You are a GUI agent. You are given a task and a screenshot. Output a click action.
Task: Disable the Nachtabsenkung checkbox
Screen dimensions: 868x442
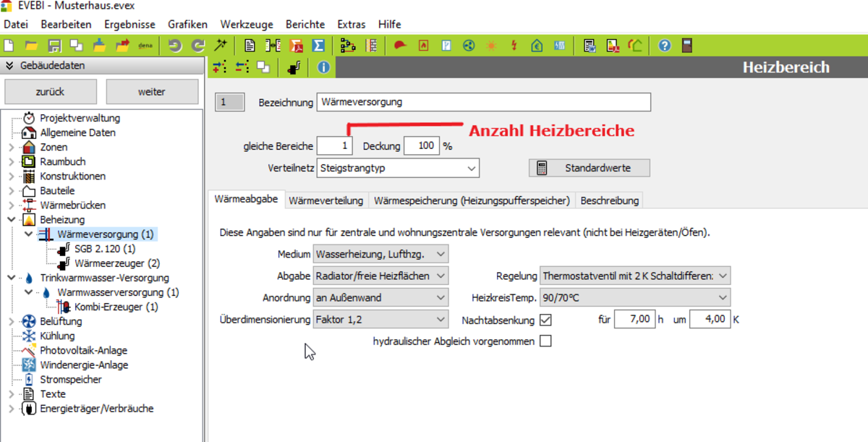[x=545, y=320]
